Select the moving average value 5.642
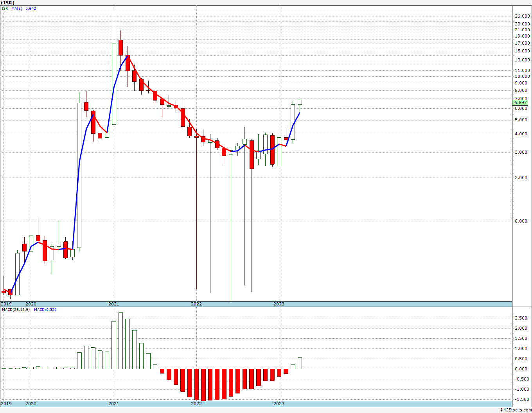 pos(31,8)
